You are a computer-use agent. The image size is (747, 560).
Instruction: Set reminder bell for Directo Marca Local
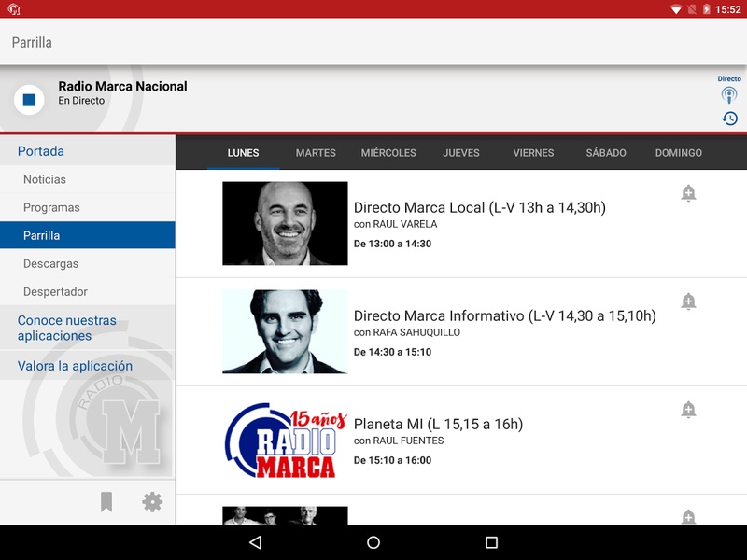click(x=688, y=193)
